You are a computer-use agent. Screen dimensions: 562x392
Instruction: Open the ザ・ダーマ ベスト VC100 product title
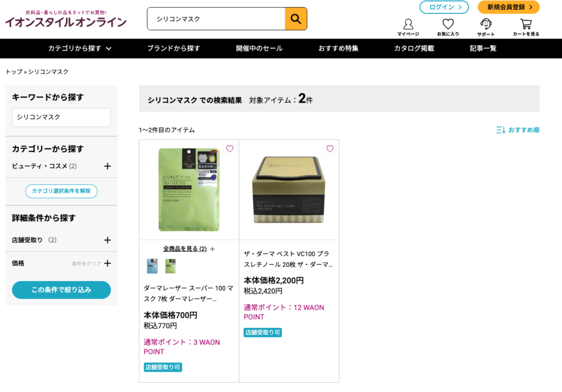288,259
